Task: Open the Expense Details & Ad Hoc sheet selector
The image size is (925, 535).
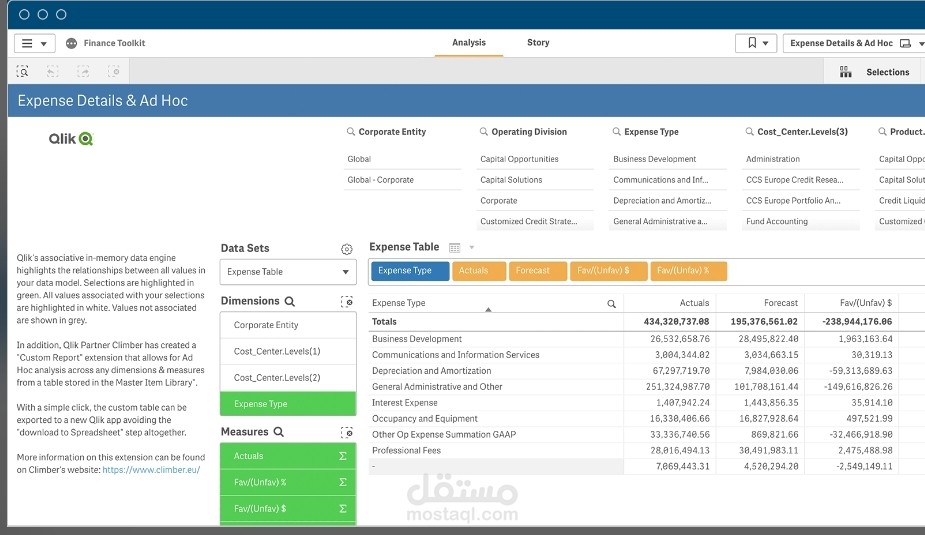Action: (x=854, y=43)
